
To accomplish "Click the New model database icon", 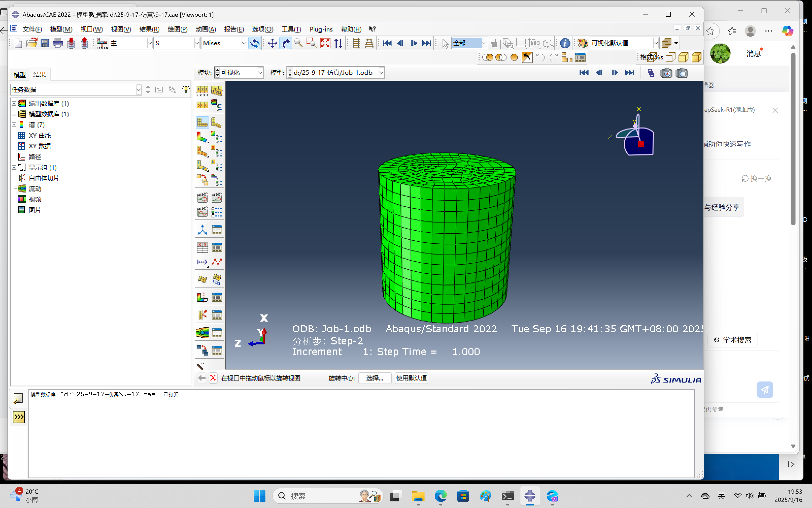I will tap(19, 43).
